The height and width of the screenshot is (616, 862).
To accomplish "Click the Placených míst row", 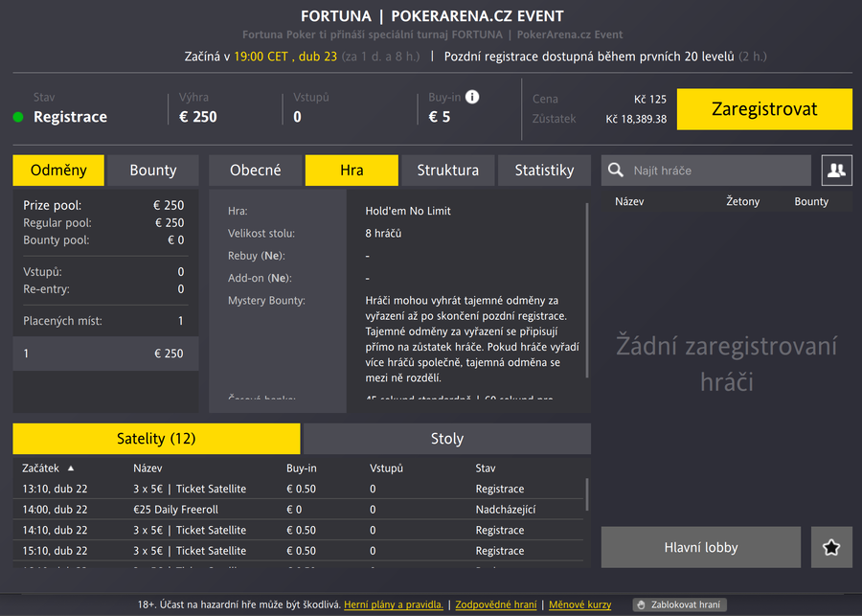I will coord(103,321).
